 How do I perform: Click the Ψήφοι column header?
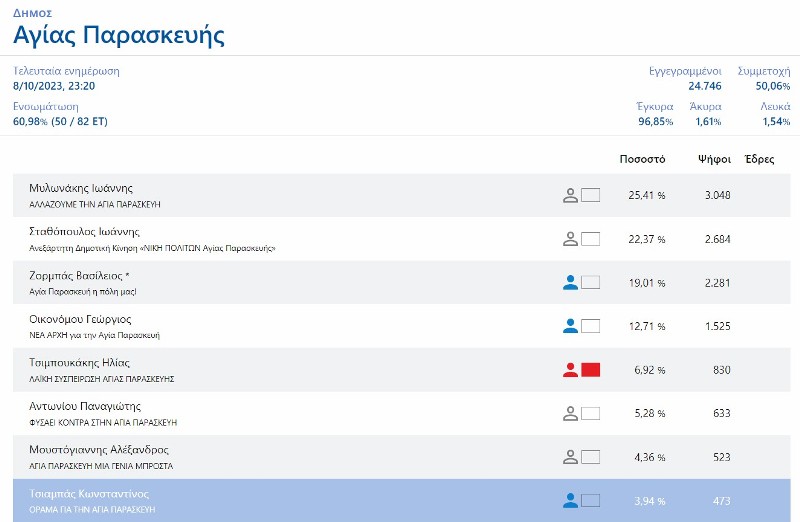point(714,159)
